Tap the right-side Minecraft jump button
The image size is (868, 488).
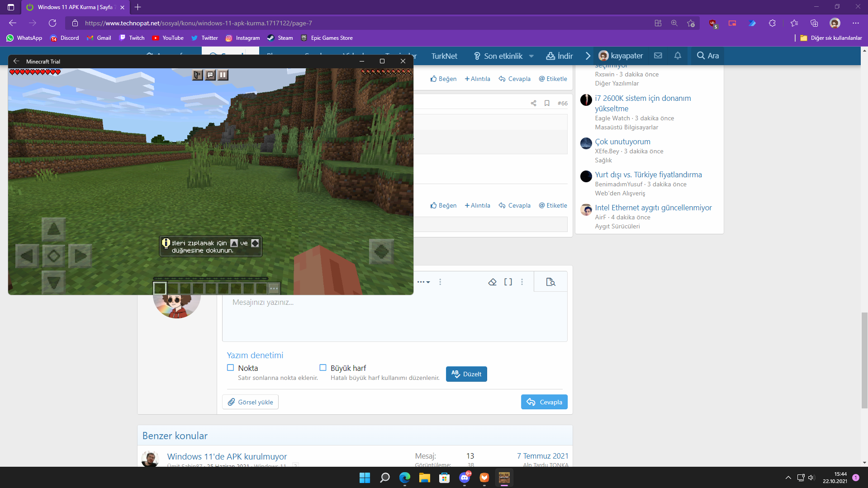click(381, 251)
